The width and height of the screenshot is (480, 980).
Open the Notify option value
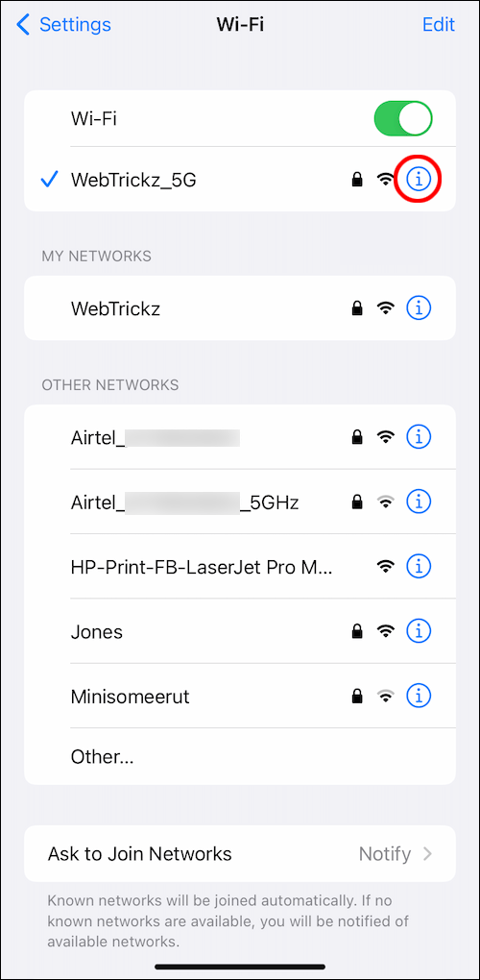click(385, 854)
